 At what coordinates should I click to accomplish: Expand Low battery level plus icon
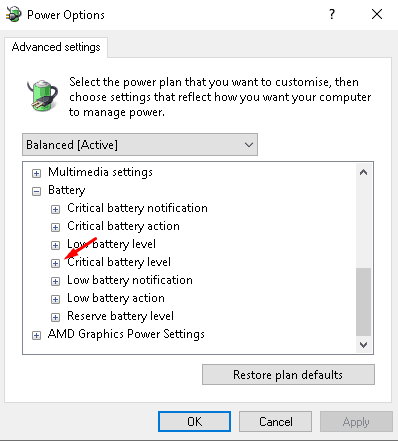pos(55,245)
